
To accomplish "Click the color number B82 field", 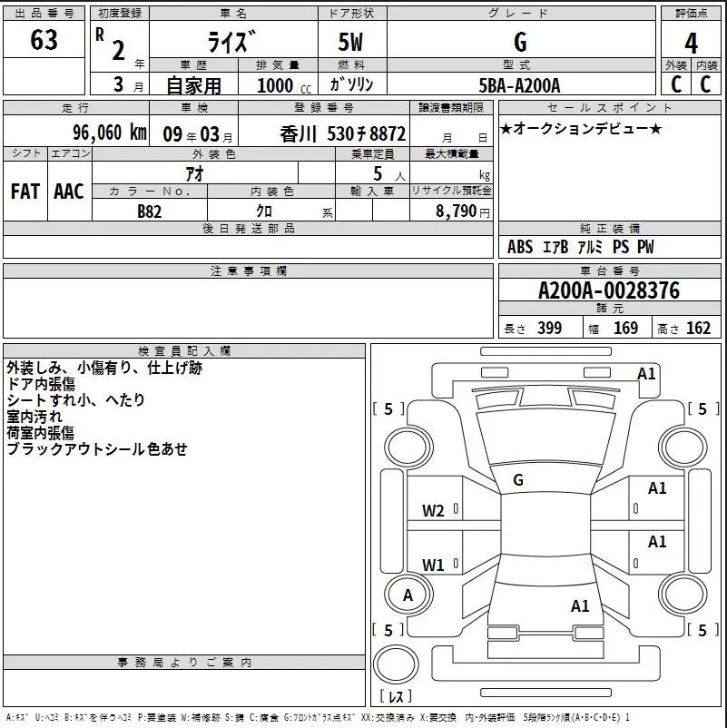I will (x=150, y=212).
